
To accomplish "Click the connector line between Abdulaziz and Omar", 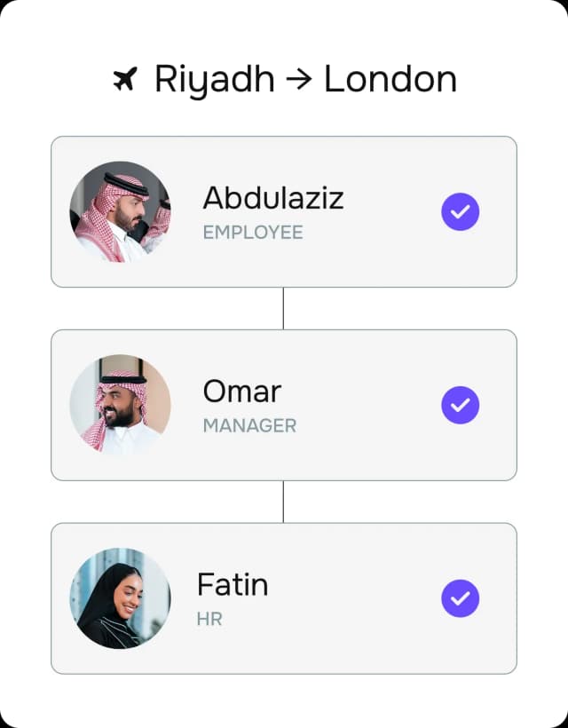I will (283, 308).
